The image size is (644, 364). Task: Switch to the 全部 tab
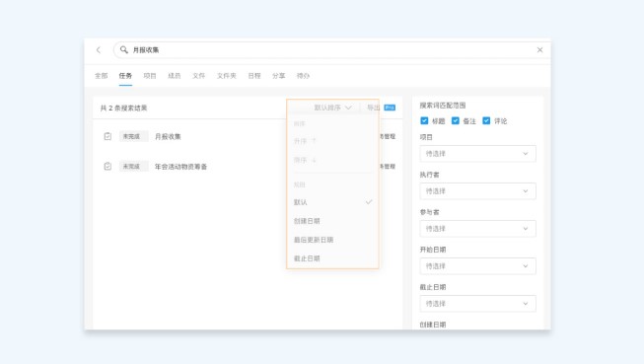tap(101, 76)
